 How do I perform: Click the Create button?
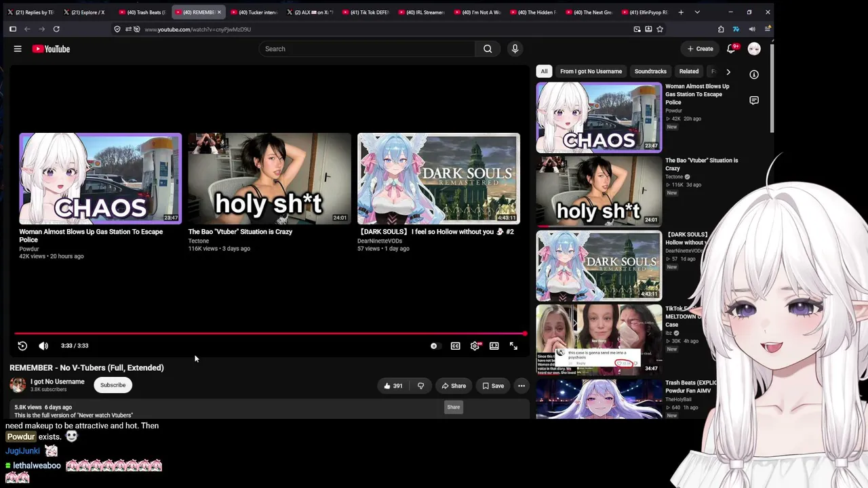700,49
